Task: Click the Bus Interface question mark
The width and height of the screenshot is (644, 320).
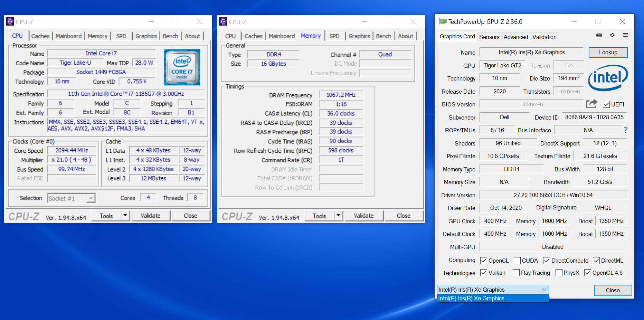Action: pyautogui.click(x=626, y=130)
